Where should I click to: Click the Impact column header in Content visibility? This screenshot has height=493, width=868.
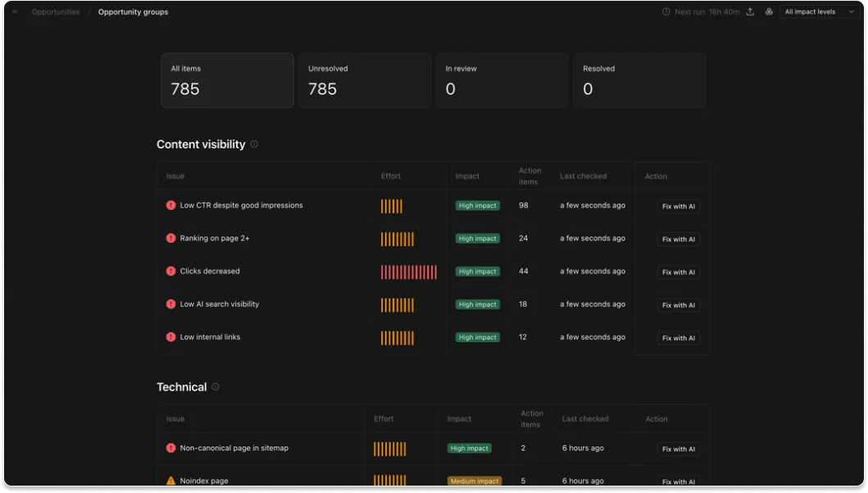click(x=467, y=176)
